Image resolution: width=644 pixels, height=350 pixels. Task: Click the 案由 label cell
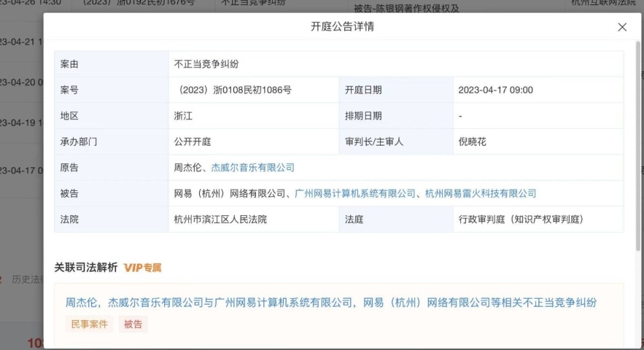pos(111,64)
